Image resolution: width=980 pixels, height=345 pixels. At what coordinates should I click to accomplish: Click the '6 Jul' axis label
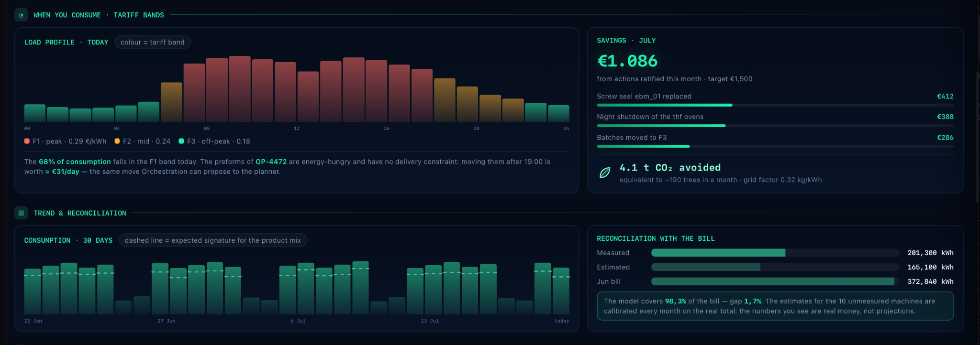(298, 321)
